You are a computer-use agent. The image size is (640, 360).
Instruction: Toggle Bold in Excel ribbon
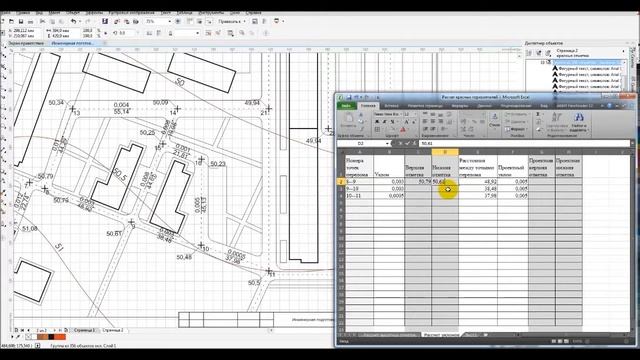coord(377,122)
